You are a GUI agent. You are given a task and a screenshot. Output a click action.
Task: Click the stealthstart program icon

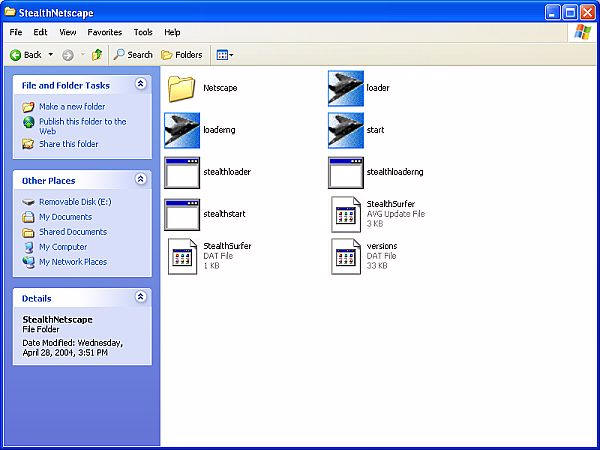(x=182, y=214)
